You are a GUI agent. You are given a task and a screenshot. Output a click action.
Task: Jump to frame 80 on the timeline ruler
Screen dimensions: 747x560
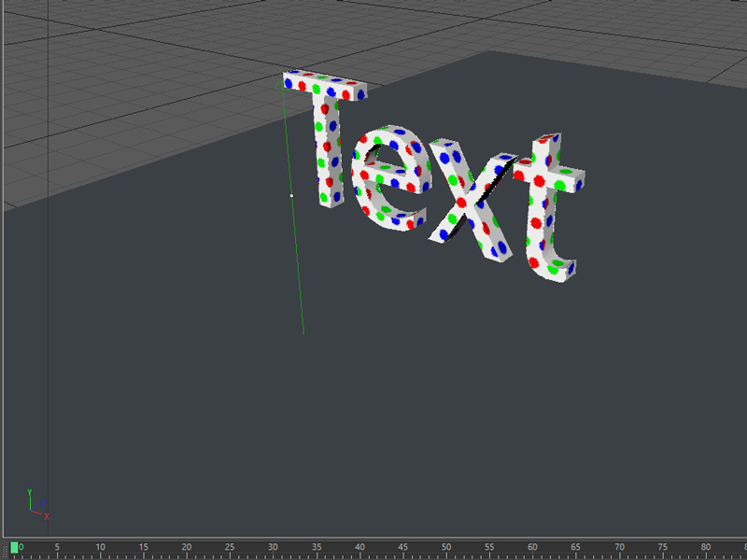(x=706, y=547)
